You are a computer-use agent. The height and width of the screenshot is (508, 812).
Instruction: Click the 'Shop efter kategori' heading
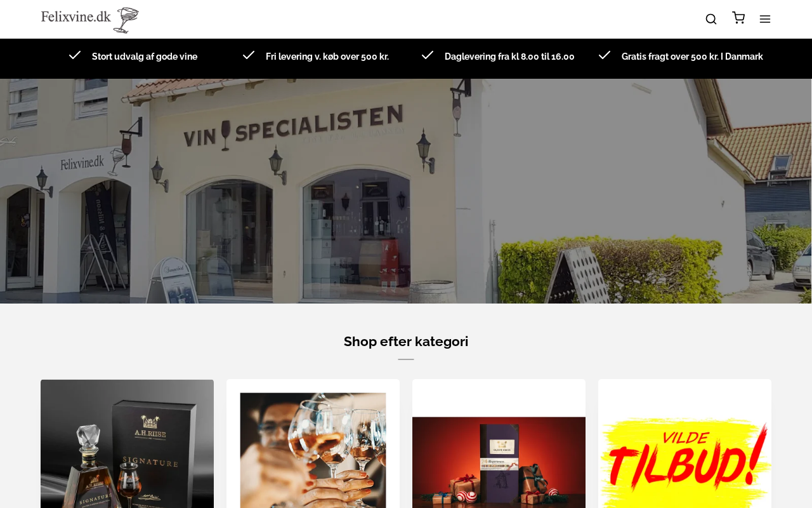(x=406, y=342)
